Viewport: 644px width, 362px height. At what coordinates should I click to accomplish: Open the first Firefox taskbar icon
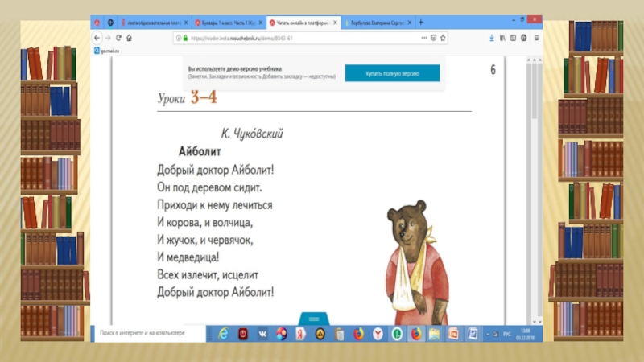coord(358,334)
